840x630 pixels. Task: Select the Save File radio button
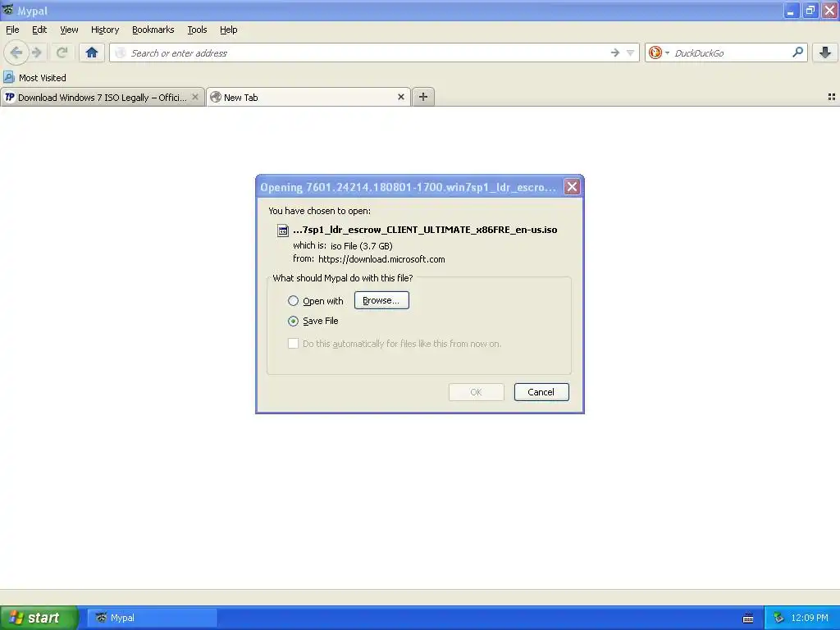click(x=293, y=321)
